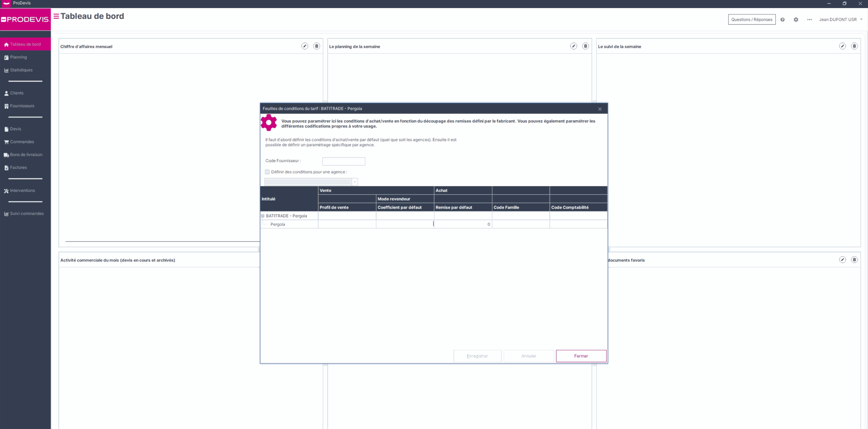The width and height of the screenshot is (868, 429).
Task: Click the Mode revendeur header
Action: [405, 199]
